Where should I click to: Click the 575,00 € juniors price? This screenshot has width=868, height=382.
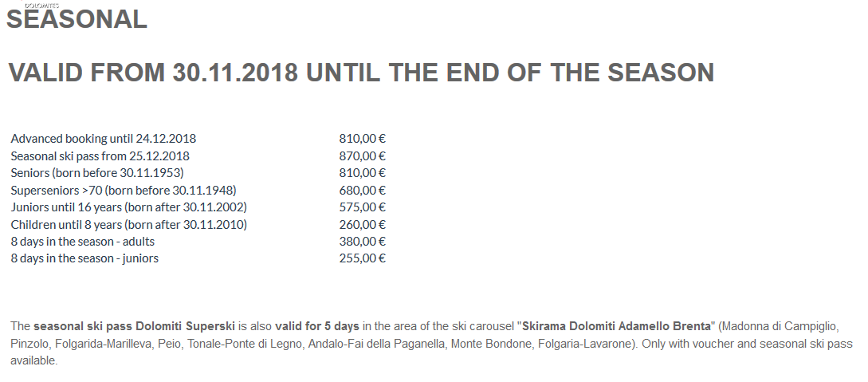click(363, 207)
